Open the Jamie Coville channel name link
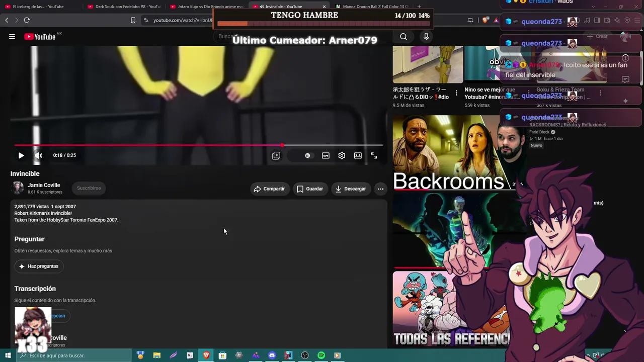Screen dimensions: 644x362 (x=44, y=185)
